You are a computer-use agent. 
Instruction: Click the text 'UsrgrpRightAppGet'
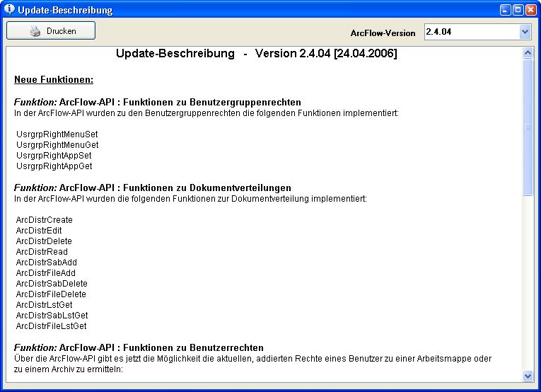click(54, 166)
